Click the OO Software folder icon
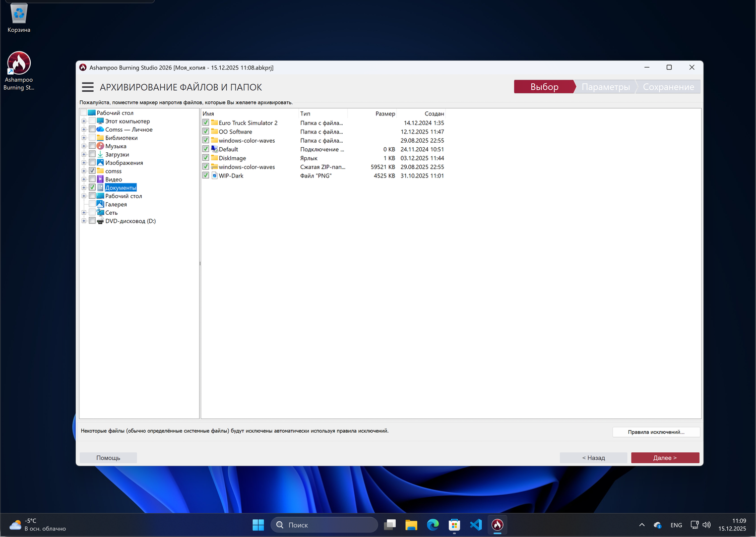 (x=214, y=132)
